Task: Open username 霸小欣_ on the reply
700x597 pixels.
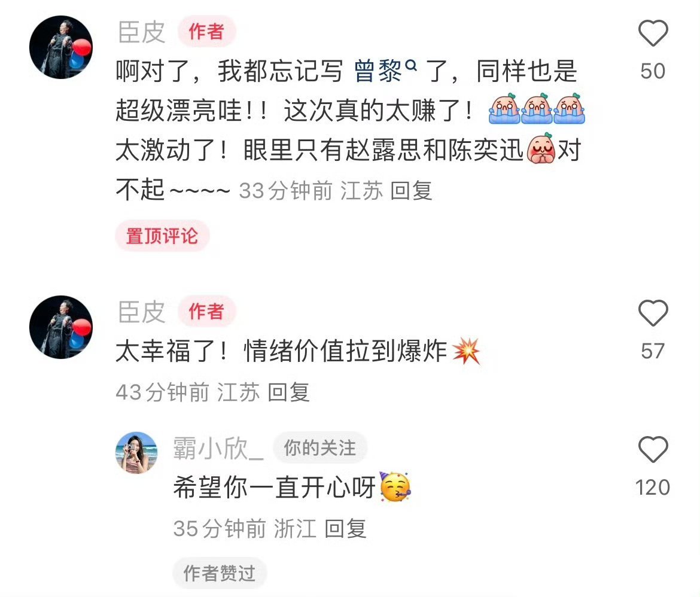Action: 218,448
